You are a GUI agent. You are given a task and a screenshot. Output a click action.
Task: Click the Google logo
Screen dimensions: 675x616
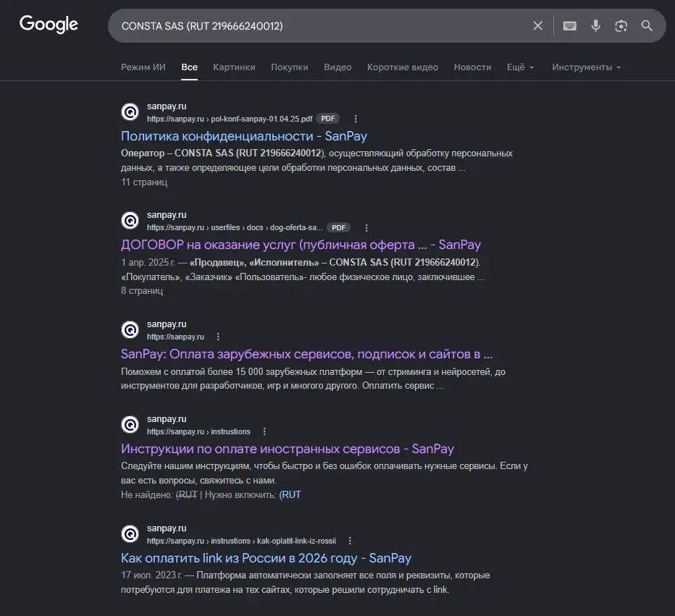point(49,24)
